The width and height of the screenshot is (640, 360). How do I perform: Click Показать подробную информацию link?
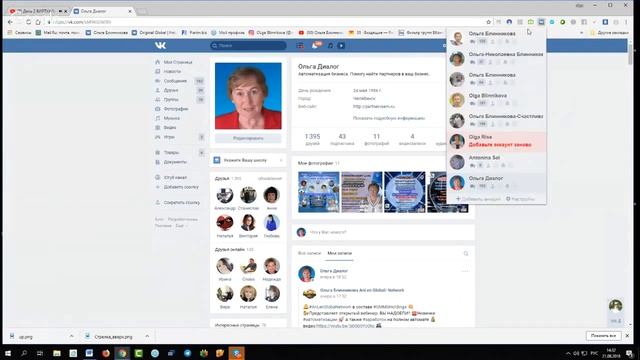tap(389, 118)
